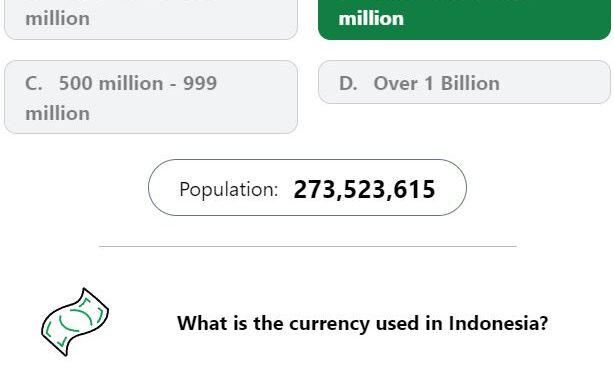The height and width of the screenshot is (375, 614).
Task: Click the "Over 1 Billion" answer text
Action: pyautogui.click(x=437, y=83)
